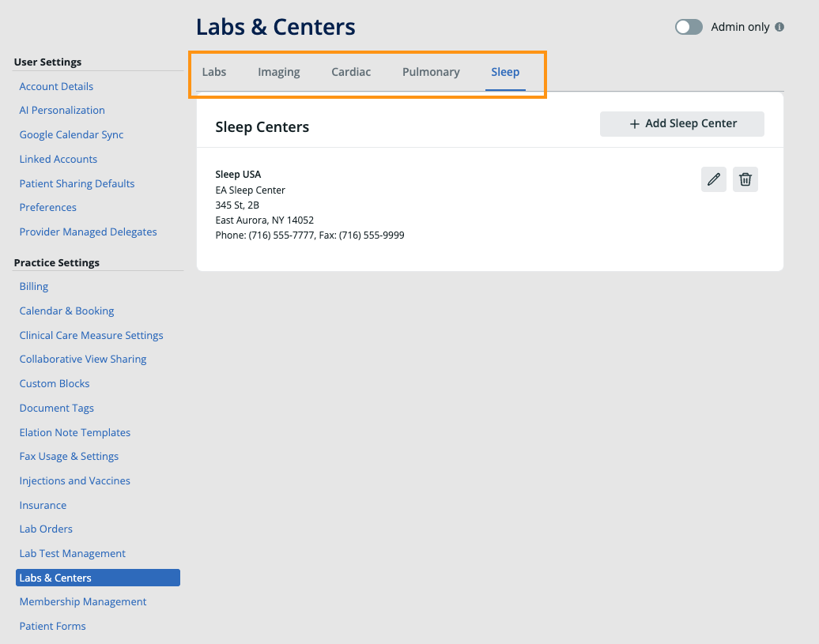The image size is (819, 644).
Task: Open Patient Sharing Defaults
Action: point(77,183)
